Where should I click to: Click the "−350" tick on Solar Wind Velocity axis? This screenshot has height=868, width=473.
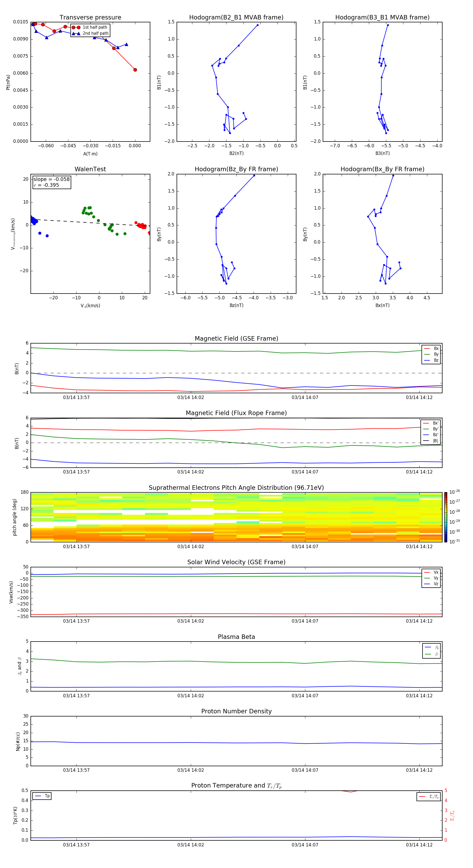(x=22, y=617)
